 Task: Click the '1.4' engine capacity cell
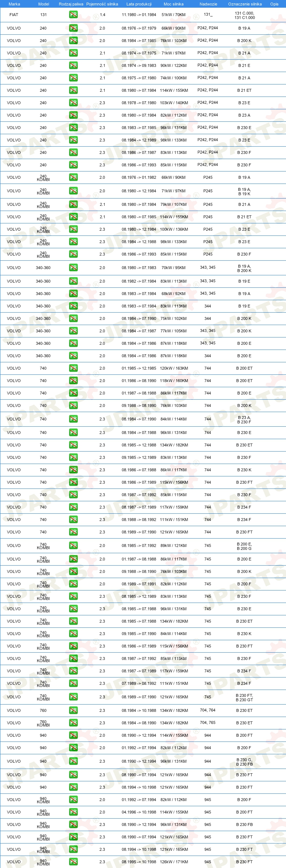[x=102, y=15]
